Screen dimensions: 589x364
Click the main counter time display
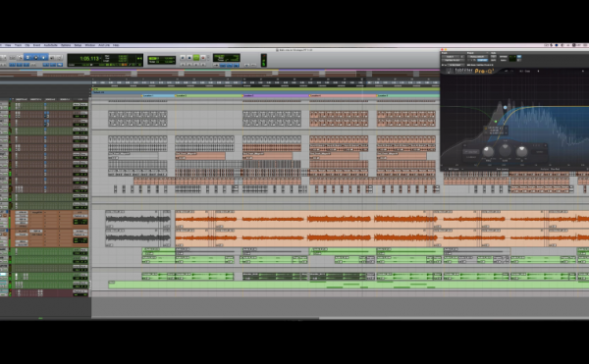click(89, 59)
